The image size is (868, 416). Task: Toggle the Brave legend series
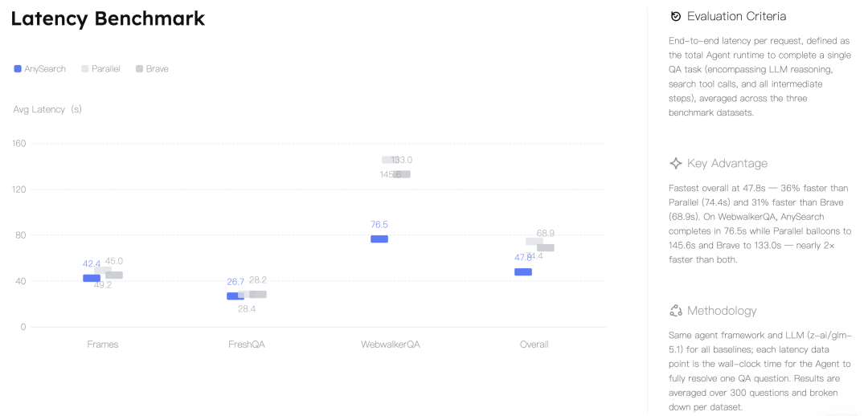coord(152,68)
